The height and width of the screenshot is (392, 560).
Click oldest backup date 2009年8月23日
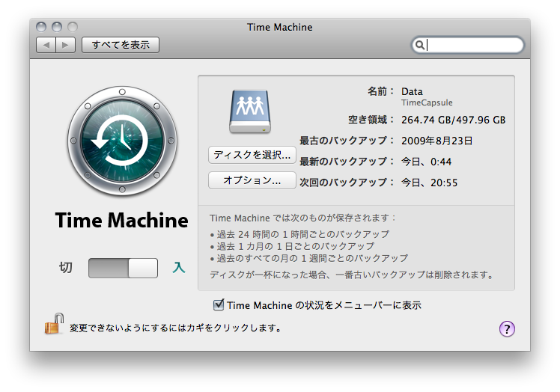436,141
